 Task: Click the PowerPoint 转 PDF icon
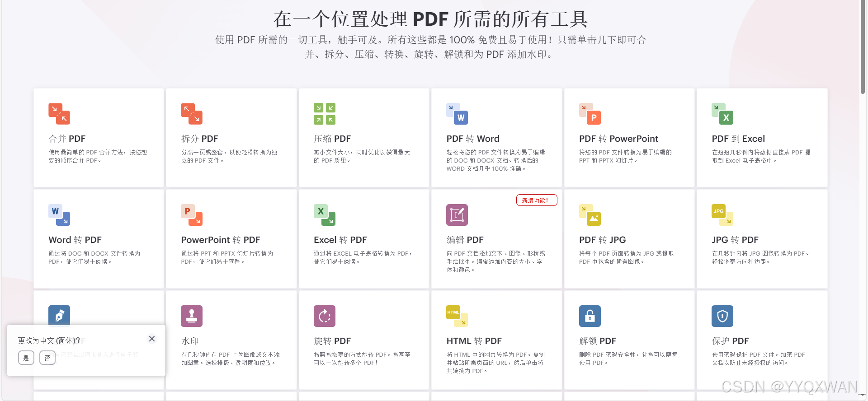pyautogui.click(x=192, y=215)
